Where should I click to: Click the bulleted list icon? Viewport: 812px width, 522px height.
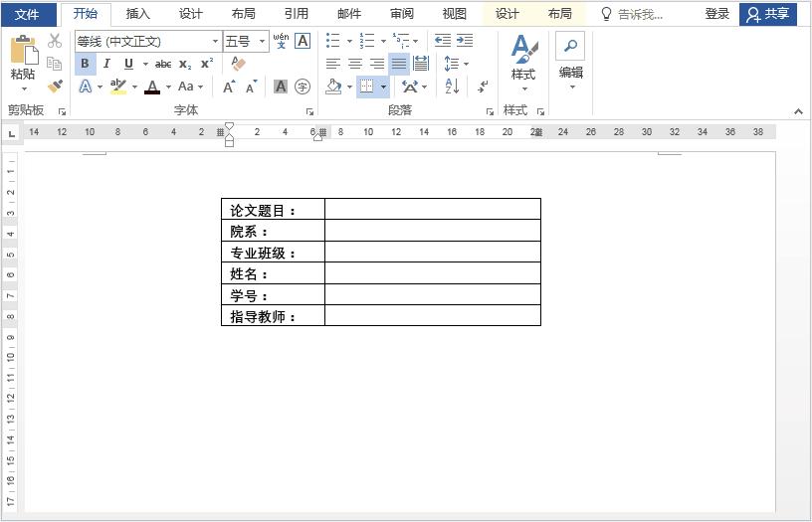click(x=333, y=41)
